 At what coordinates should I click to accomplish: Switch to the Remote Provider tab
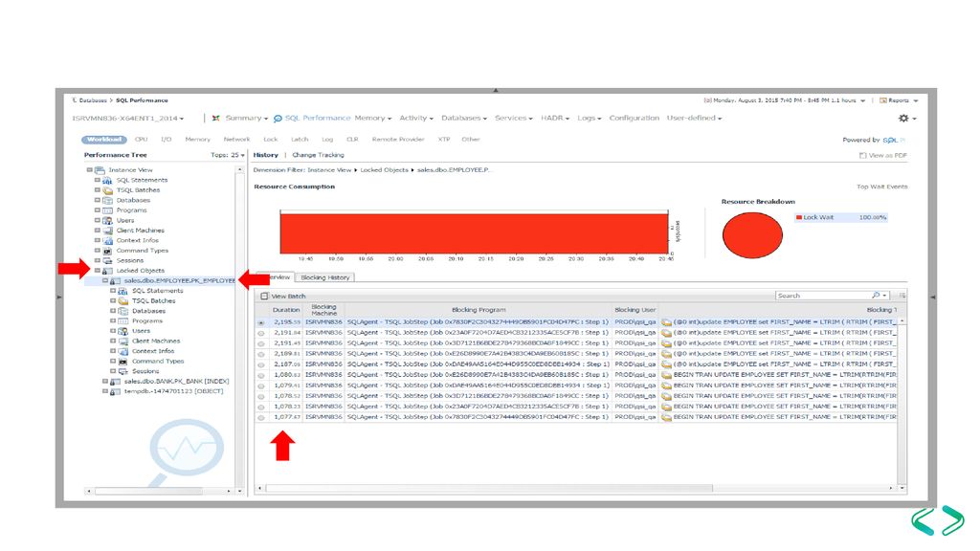398,140
